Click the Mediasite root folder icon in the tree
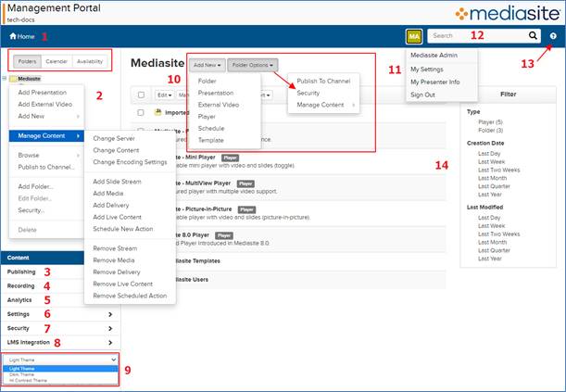 (x=13, y=79)
